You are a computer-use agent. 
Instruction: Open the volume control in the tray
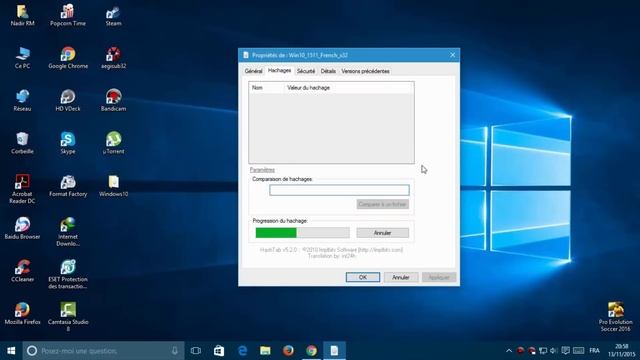[554, 351]
